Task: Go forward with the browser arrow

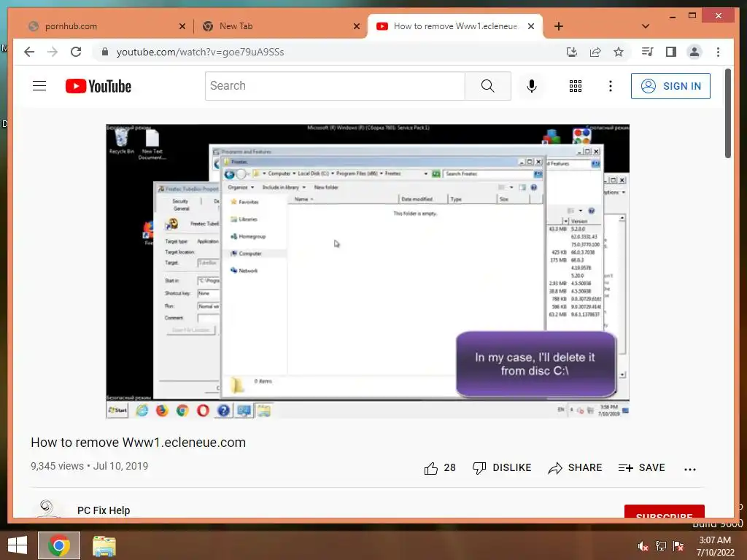Action: click(x=53, y=52)
